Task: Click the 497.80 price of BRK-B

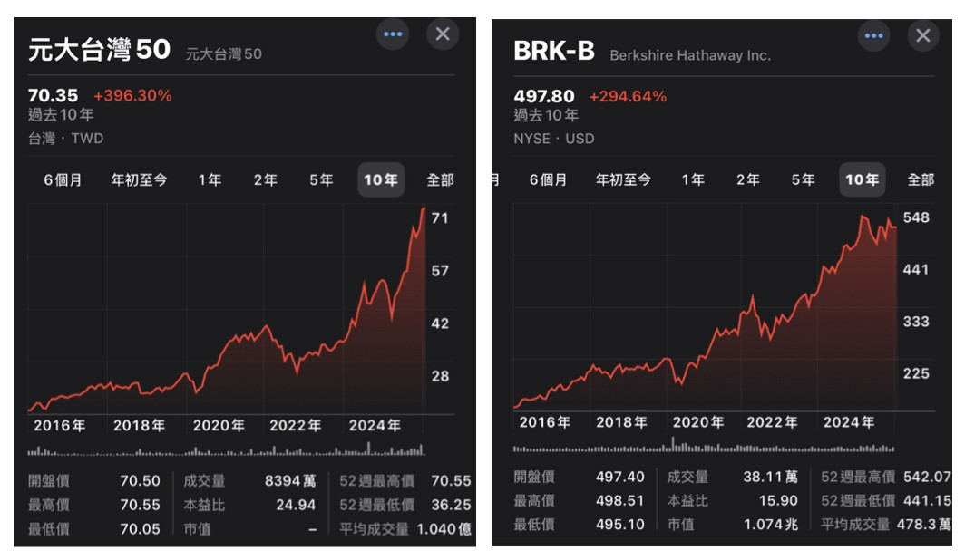Action: click(544, 97)
